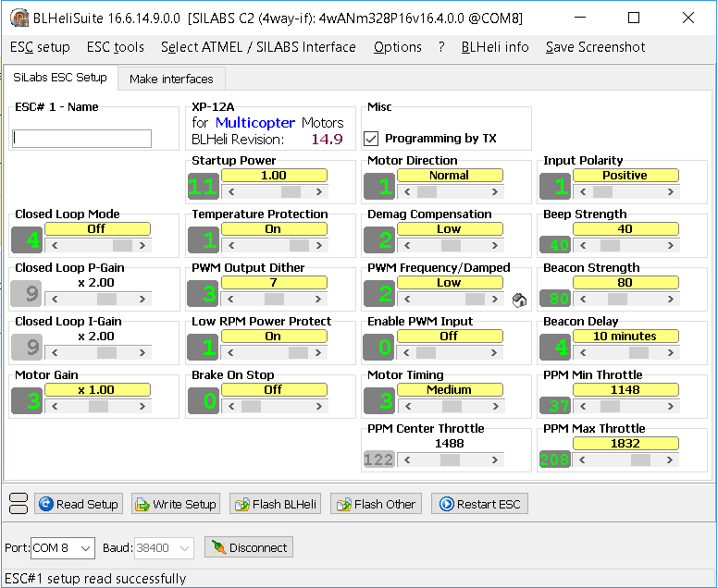Click the Input Polarity value box showing 1
Screen dimensions: 718x588
click(x=555, y=186)
